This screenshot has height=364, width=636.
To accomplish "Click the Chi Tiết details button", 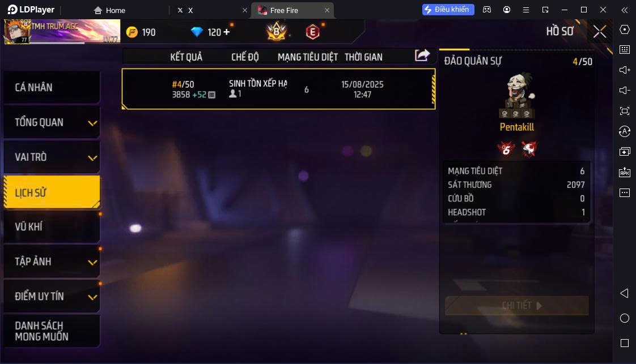I will coord(517,306).
